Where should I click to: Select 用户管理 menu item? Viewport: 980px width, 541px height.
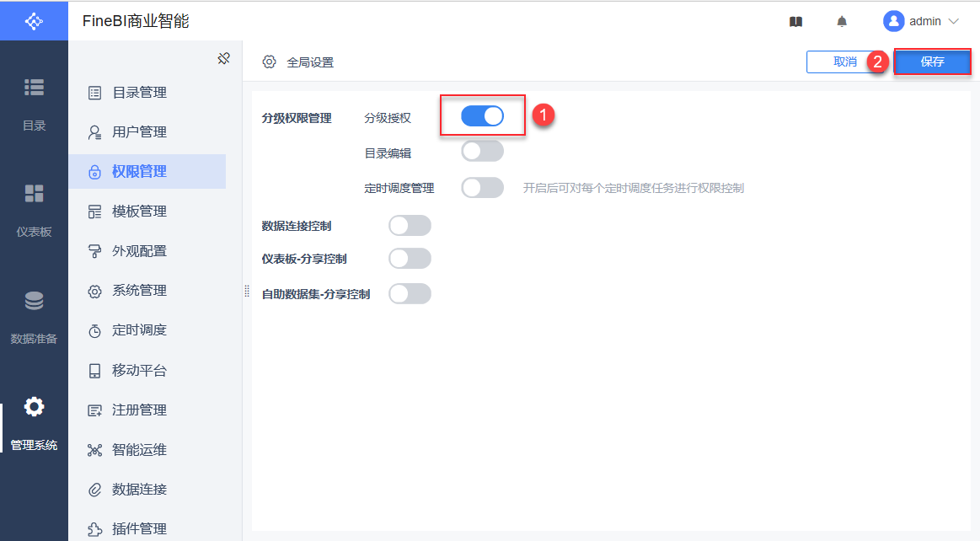[x=139, y=132]
